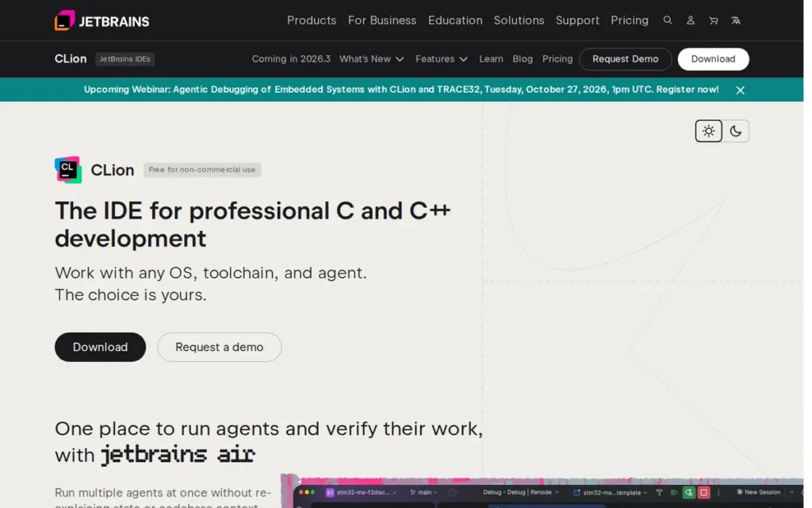This screenshot has height=508, width=812.
Task: Click the resume program icon in IDE preview
Action: click(x=674, y=492)
